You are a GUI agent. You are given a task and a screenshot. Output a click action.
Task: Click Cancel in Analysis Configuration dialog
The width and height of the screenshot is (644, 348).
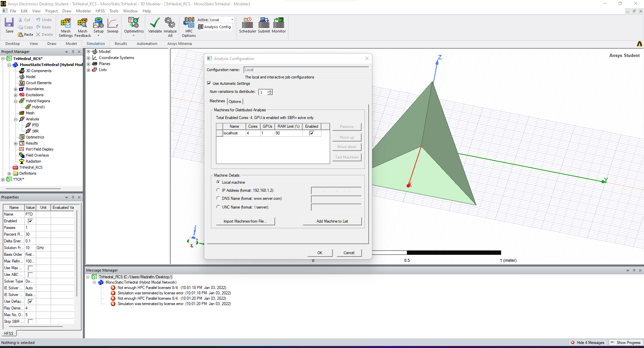pos(349,253)
